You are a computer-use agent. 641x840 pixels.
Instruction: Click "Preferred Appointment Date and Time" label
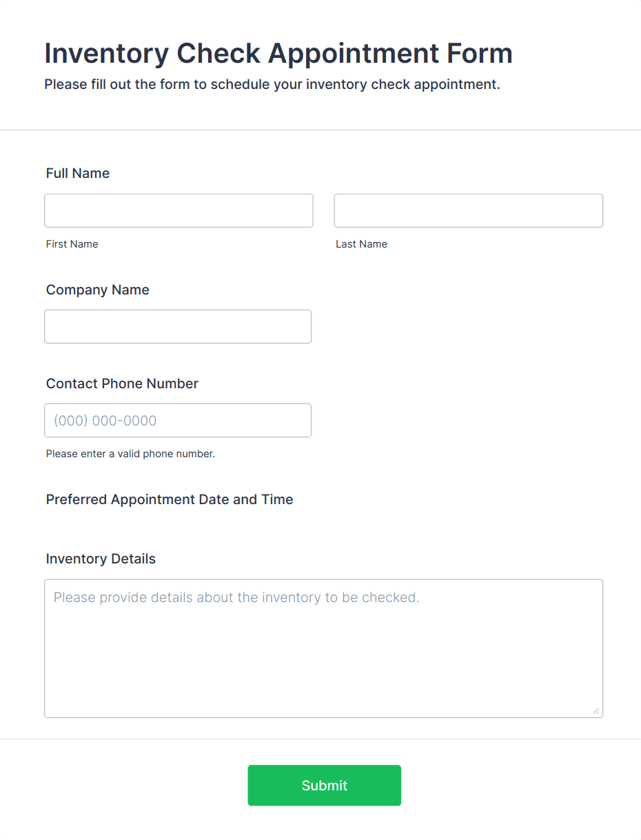pos(170,499)
